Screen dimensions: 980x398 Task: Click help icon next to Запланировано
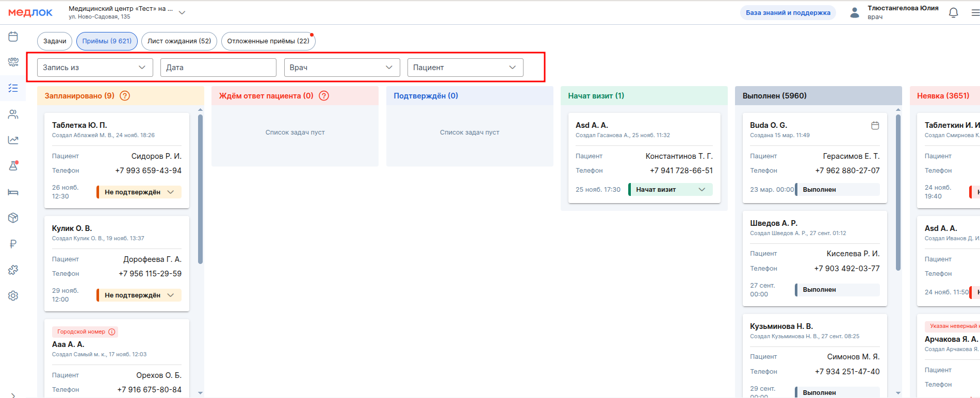pyautogui.click(x=125, y=96)
